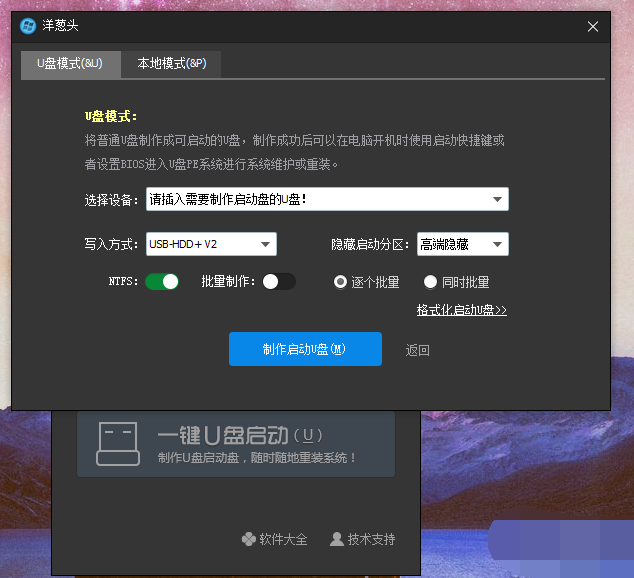Image resolution: width=634 pixels, height=578 pixels.
Task: Click the 返回 link
Action: [418, 350]
